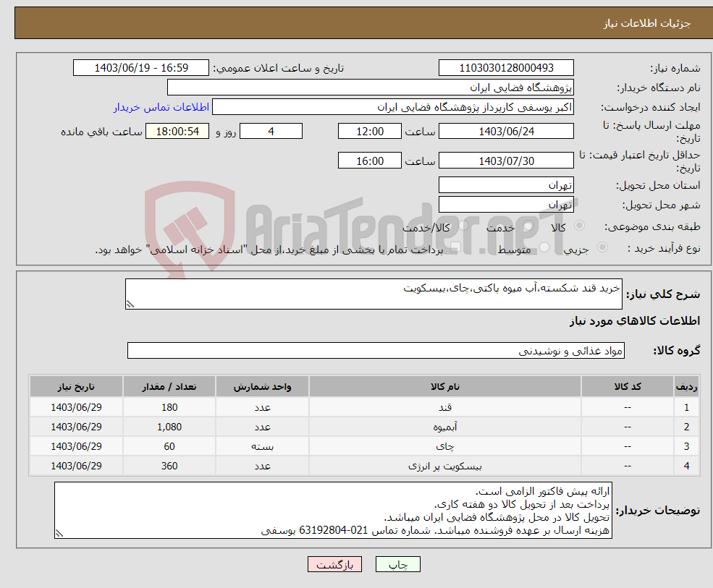Select the کالا/خدمت radio button
The height and width of the screenshot is (588, 713).
tap(464, 226)
